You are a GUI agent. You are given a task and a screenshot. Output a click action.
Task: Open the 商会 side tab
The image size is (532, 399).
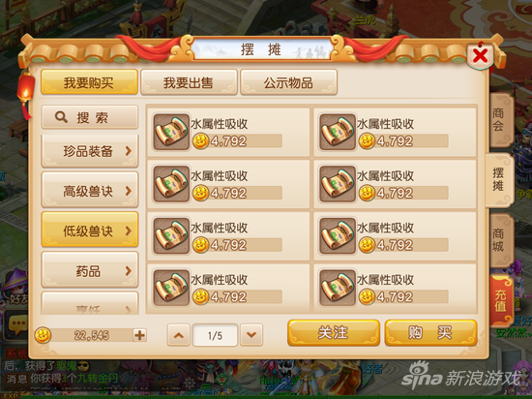[501, 120]
